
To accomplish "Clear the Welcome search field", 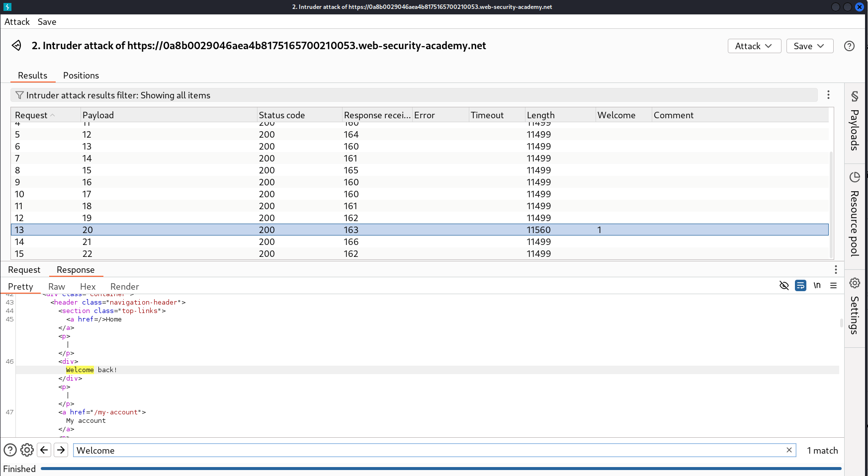I will pyautogui.click(x=789, y=450).
